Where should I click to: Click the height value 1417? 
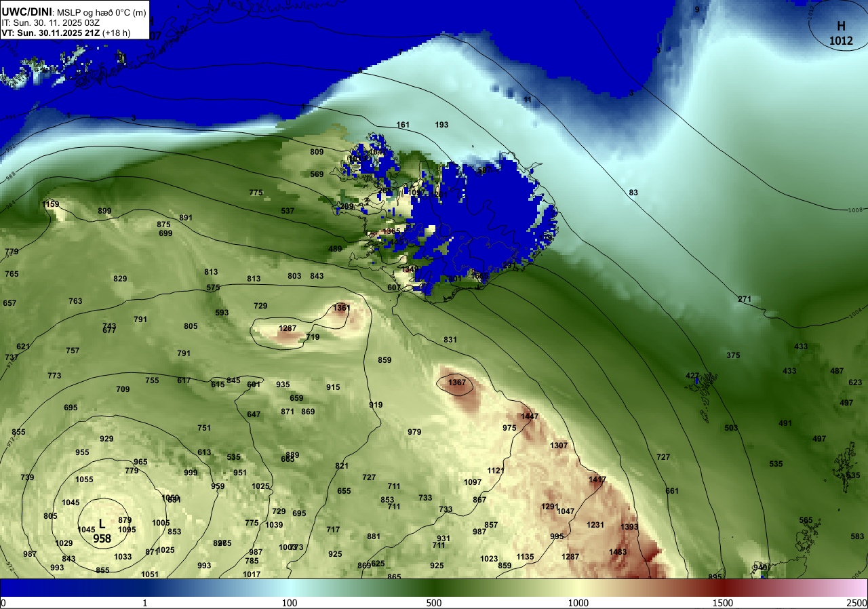tap(597, 479)
